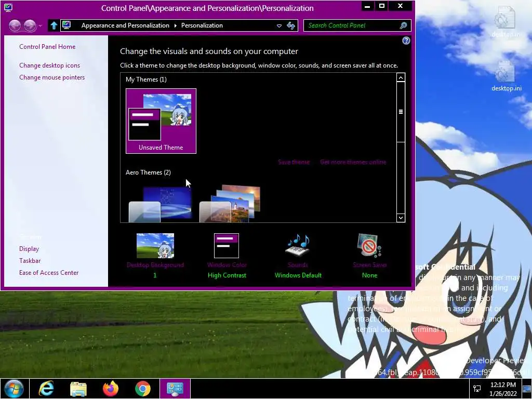Click Control Panel window title icon
This screenshot has height=399, width=532.
click(x=8, y=7)
